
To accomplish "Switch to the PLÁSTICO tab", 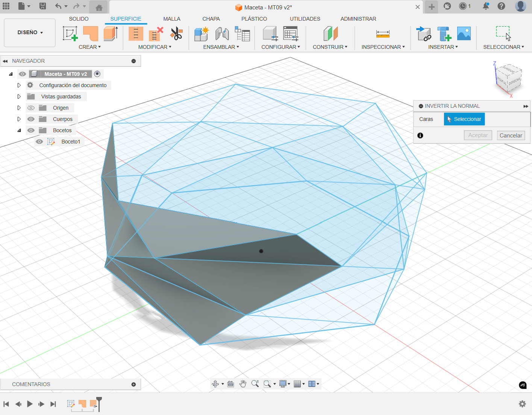I will pos(254,19).
